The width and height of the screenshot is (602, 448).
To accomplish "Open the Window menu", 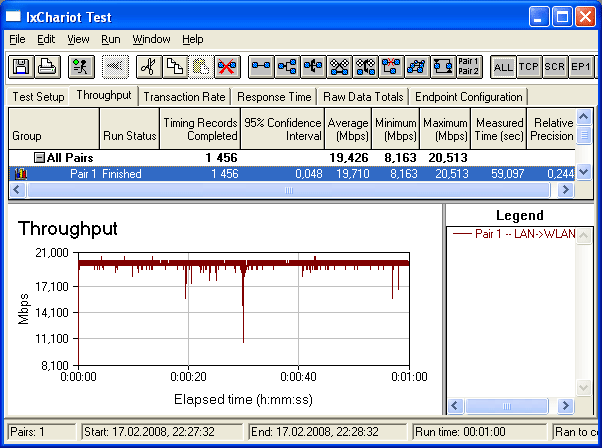I will tap(151, 39).
